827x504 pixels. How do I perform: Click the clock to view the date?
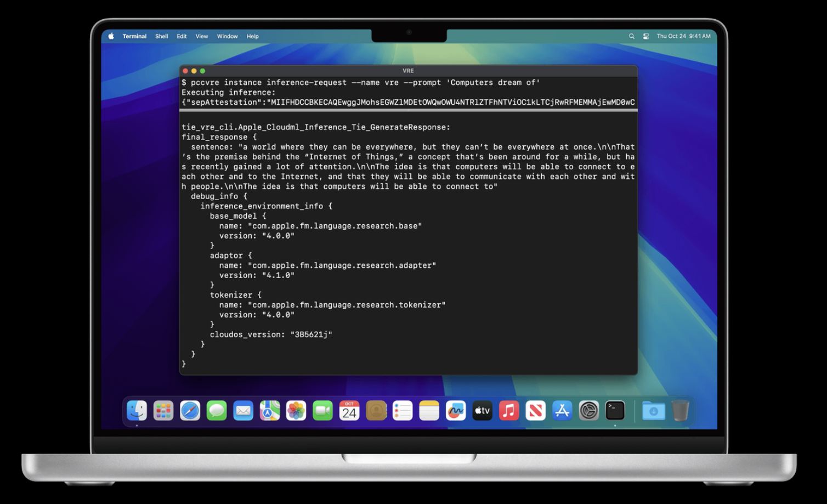tap(684, 36)
